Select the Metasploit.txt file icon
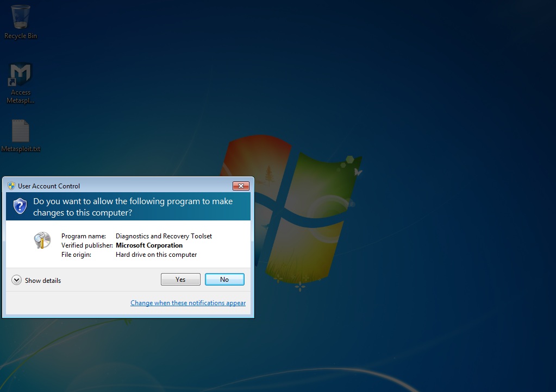The image size is (556, 392). 21,136
